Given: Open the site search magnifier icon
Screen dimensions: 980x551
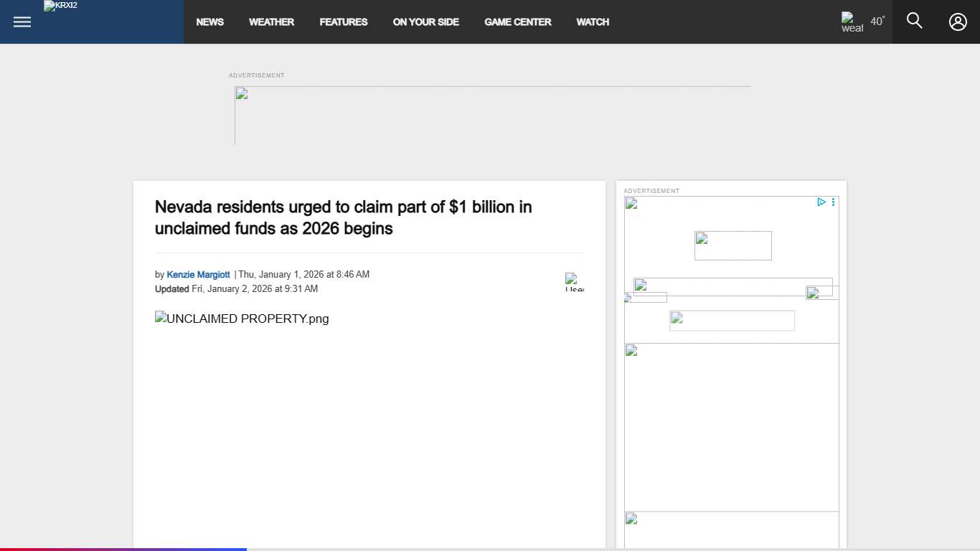Looking at the screenshot, I should (x=914, y=21).
